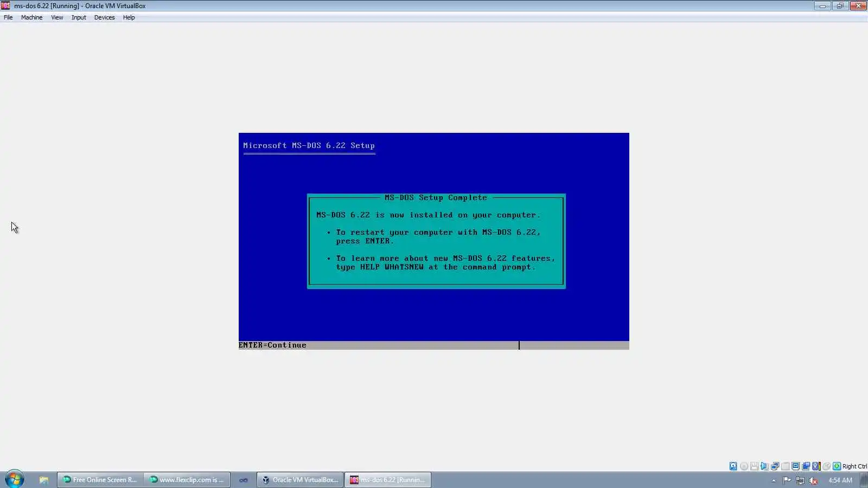Click the MS-DOS Setup Complete dialog title
Viewport: 868px width, 488px height.
pos(436,197)
